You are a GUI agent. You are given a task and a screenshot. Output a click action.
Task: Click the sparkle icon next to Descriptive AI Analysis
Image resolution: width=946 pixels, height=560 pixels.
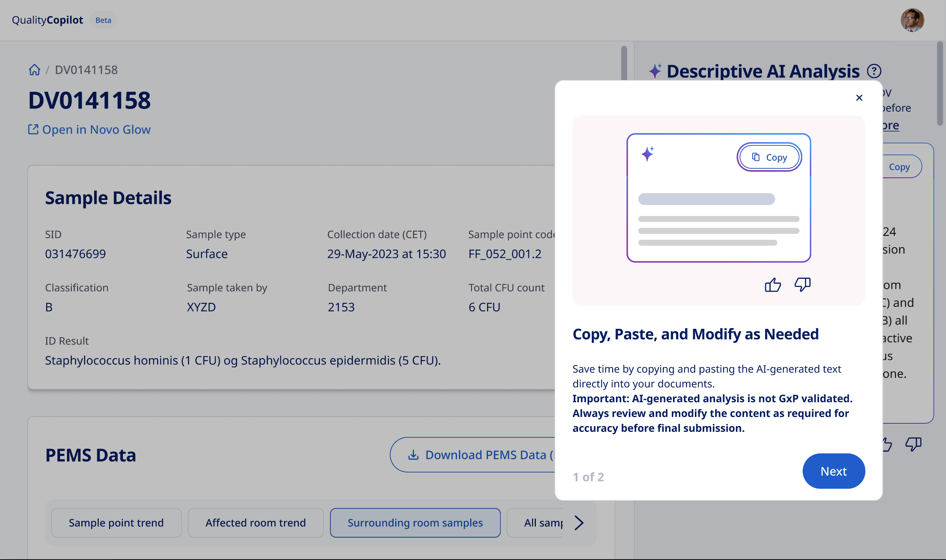(x=655, y=71)
